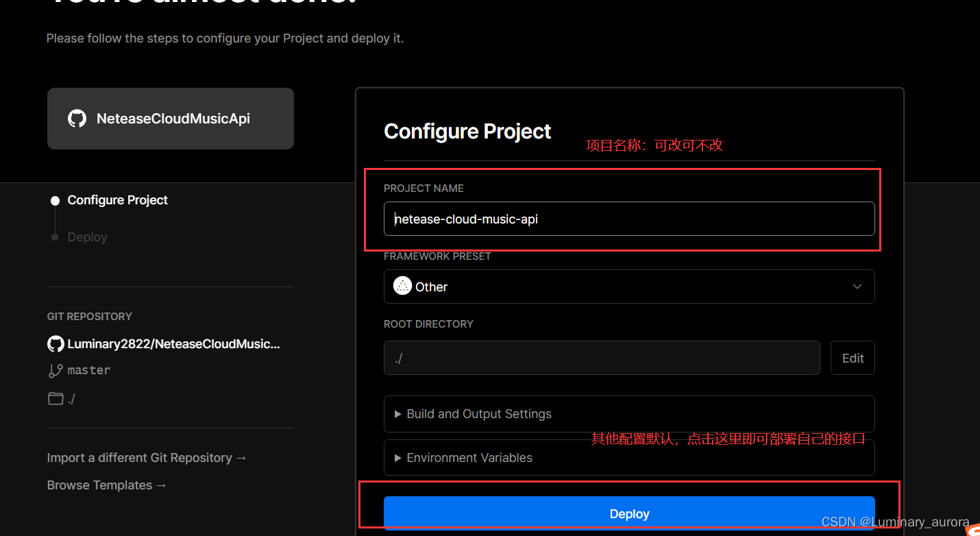Click Import a different Git Repository
Screen dimensions: 980x536
tap(147, 458)
